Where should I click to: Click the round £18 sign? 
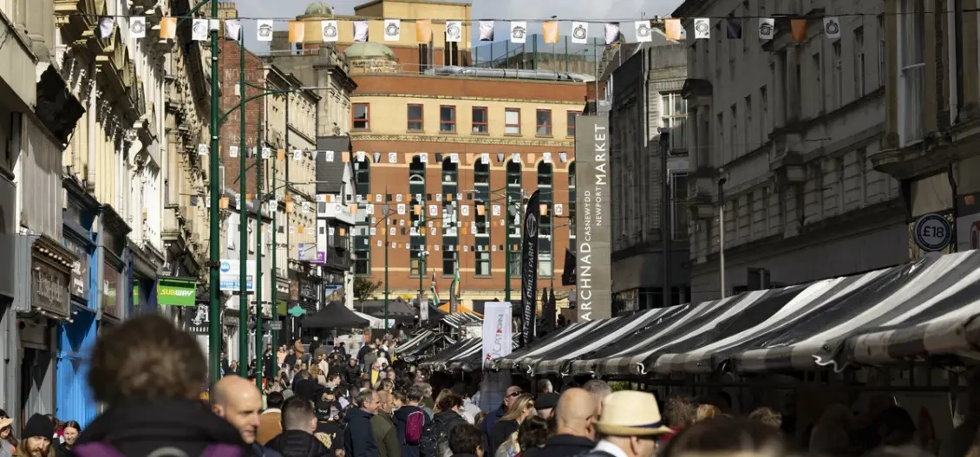click(x=932, y=232)
